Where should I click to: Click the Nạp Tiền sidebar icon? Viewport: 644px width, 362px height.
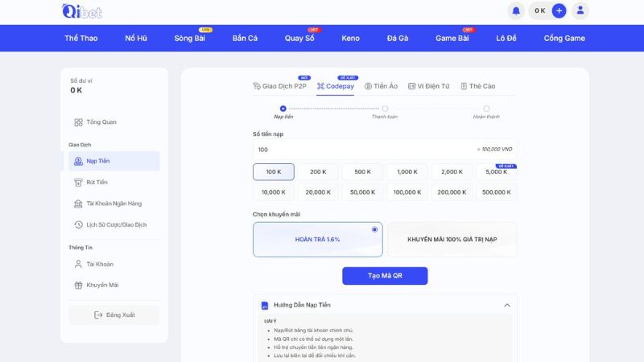(78, 162)
